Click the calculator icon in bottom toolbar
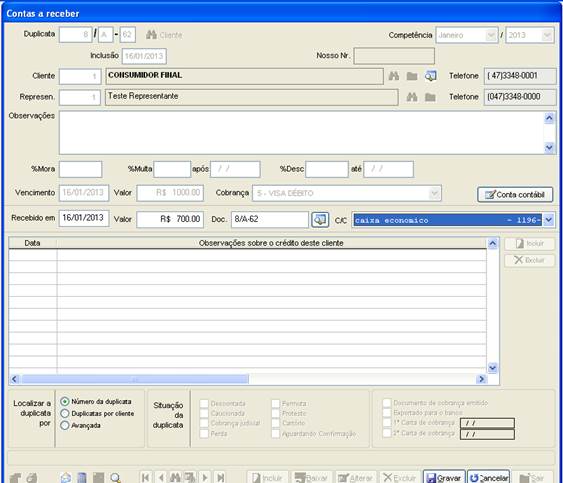 point(82,478)
